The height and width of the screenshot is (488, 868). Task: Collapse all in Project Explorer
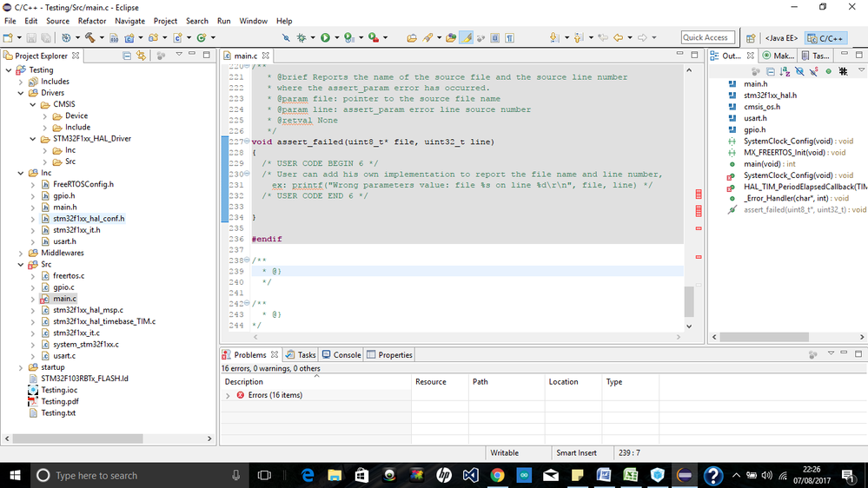click(x=127, y=56)
